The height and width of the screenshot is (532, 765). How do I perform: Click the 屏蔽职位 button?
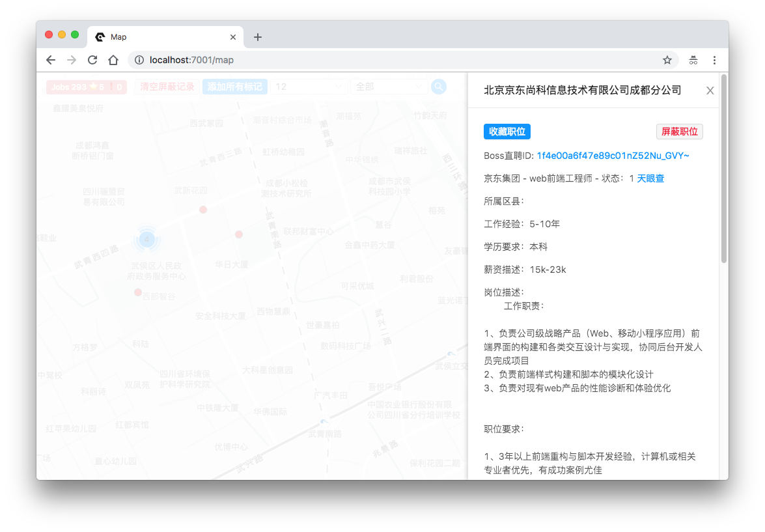679,132
